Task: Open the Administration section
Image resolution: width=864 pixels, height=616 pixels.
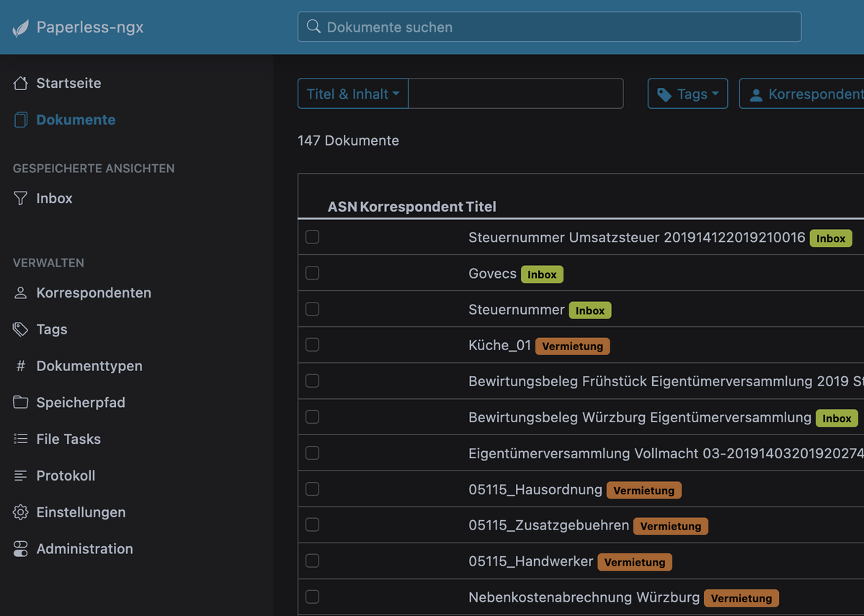Action: pyautogui.click(x=84, y=549)
